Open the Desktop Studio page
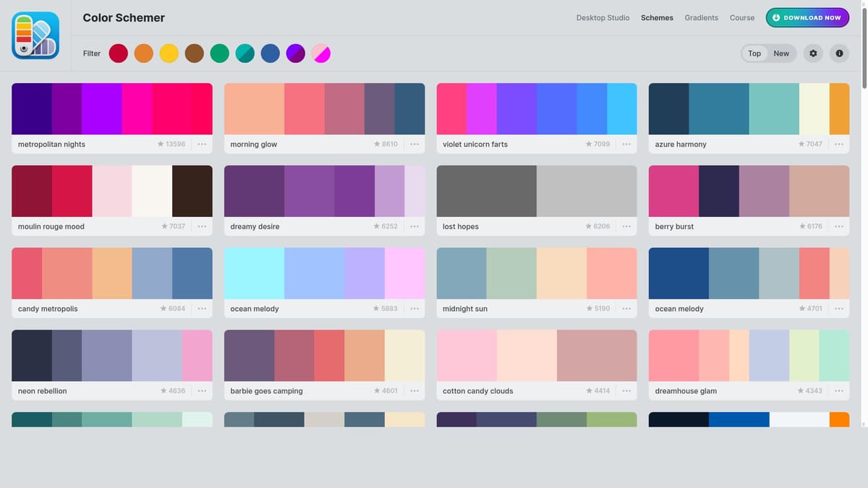 click(603, 17)
